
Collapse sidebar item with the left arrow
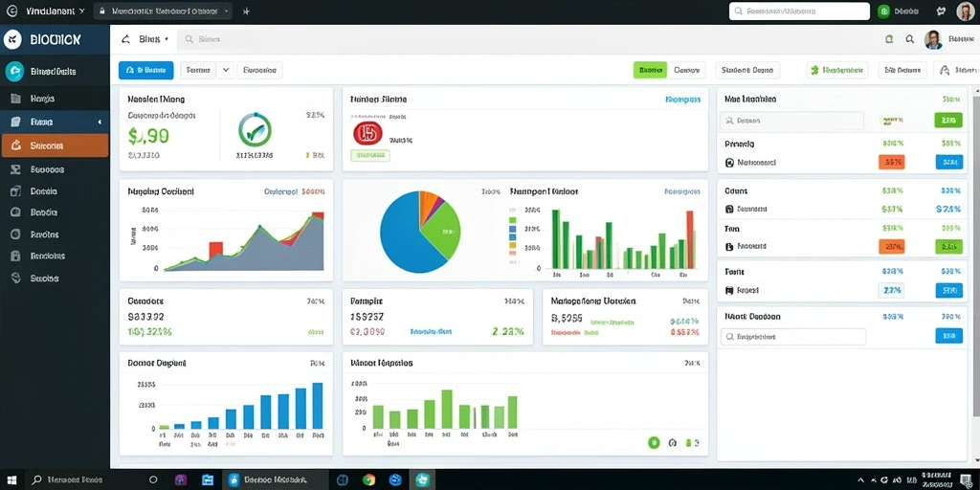click(x=100, y=122)
